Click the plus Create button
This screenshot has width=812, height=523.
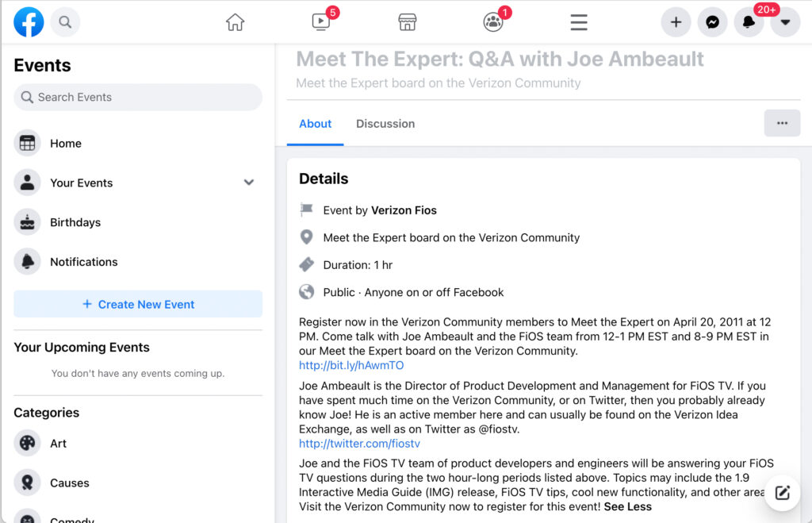pyautogui.click(x=676, y=21)
